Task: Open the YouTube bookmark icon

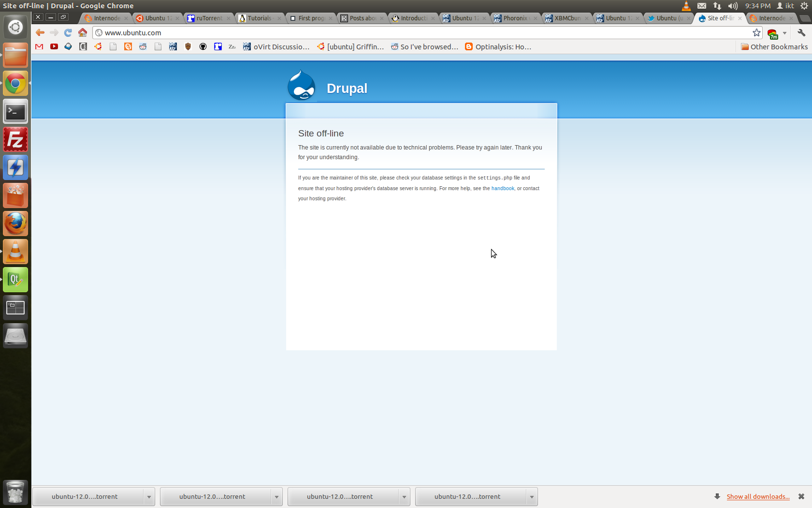Action: (x=54, y=47)
